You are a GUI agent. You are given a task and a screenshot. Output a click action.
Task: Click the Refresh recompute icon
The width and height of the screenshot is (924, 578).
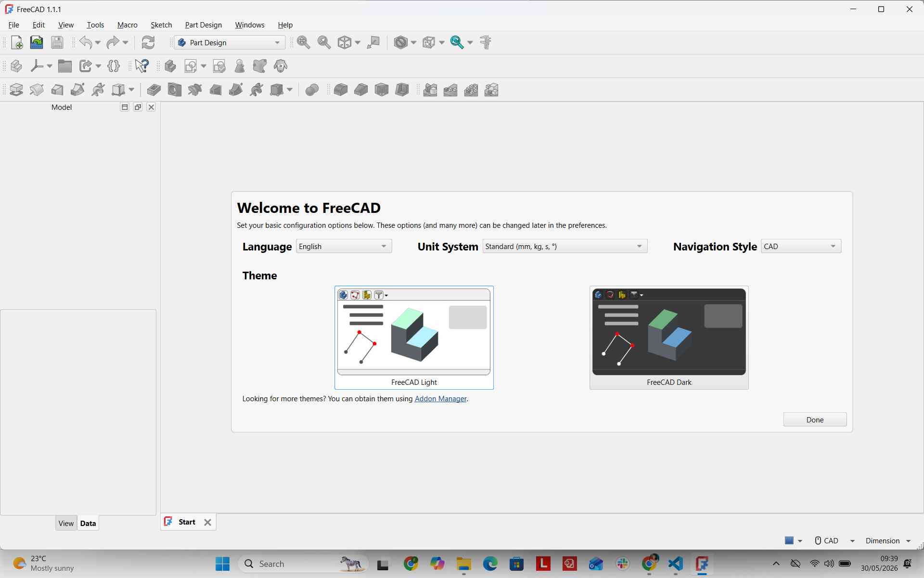[148, 42]
